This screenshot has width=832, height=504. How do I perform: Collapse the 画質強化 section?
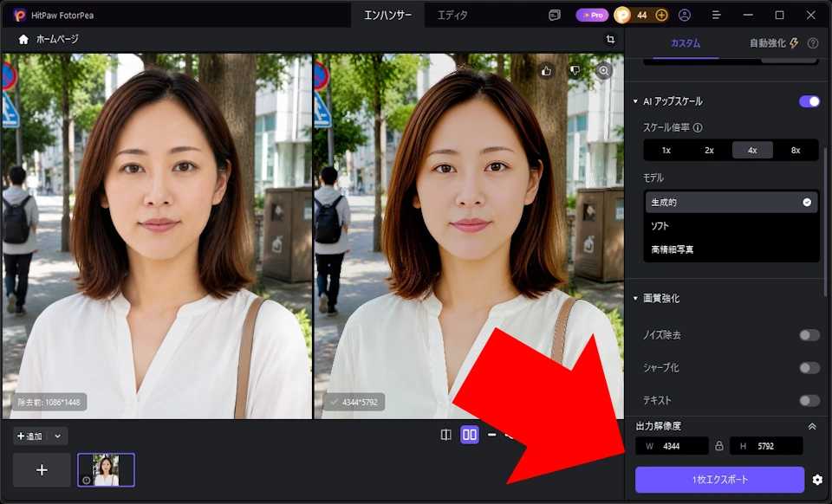(x=635, y=299)
